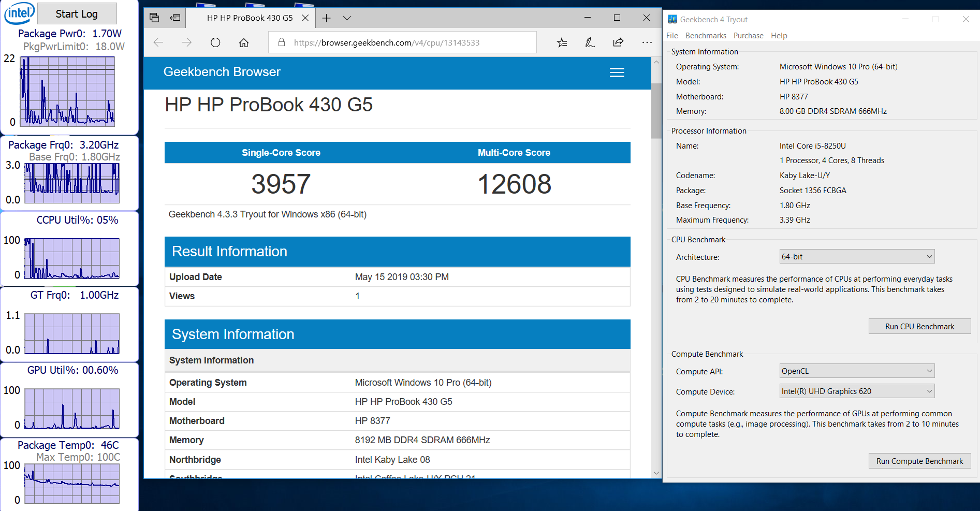Viewport: 980px width, 511px height.
Task: Start logging with the Start Log button
Action: click(77, 14)
